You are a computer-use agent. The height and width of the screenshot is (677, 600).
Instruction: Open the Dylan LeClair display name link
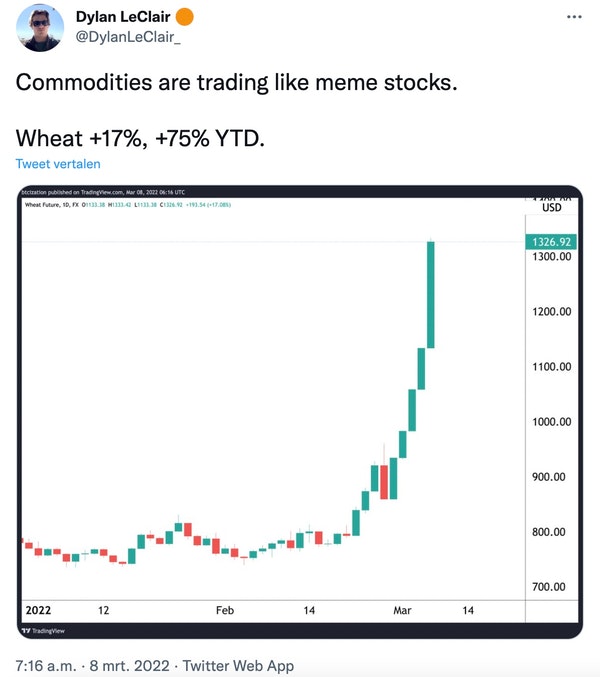[x=125, y=18]
